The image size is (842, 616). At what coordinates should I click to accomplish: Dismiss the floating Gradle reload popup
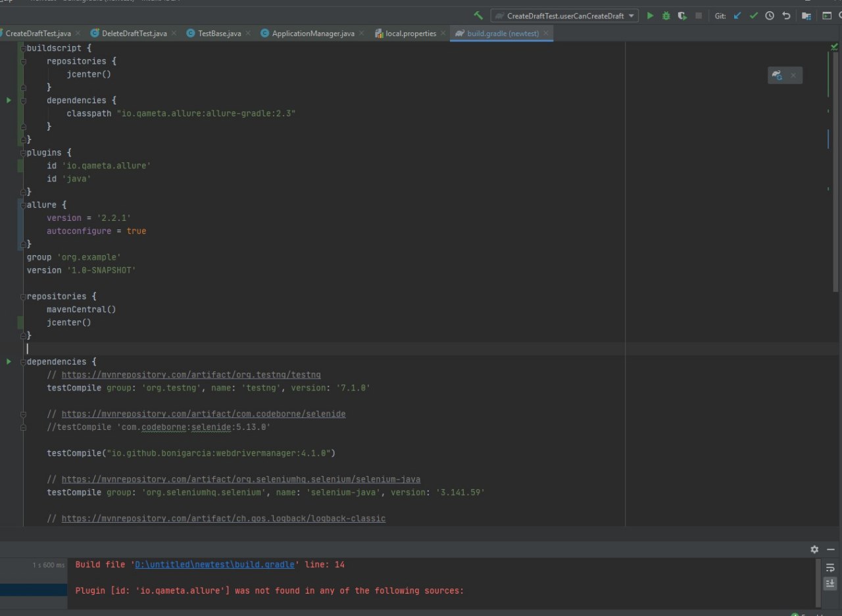(793, 76)
